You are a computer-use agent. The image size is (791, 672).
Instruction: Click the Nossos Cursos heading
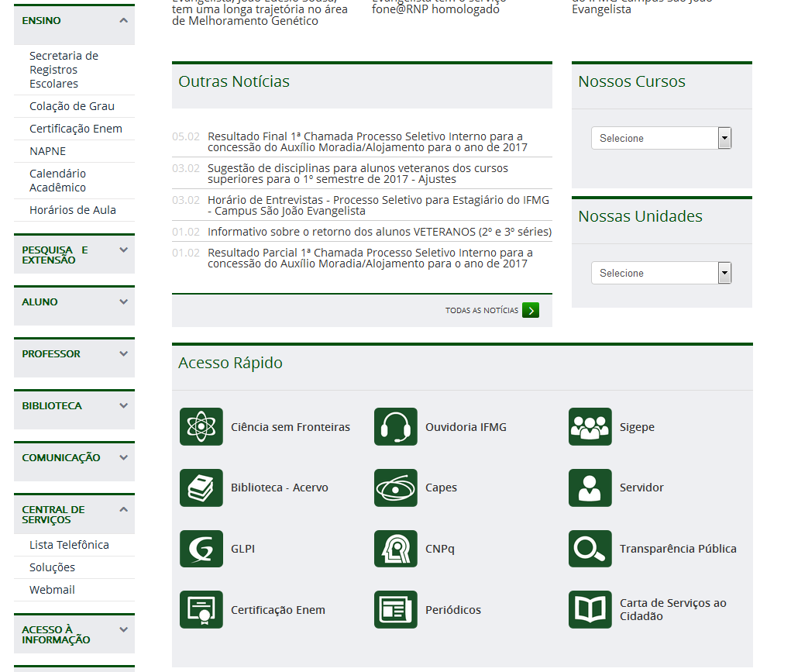coord(631,81)
